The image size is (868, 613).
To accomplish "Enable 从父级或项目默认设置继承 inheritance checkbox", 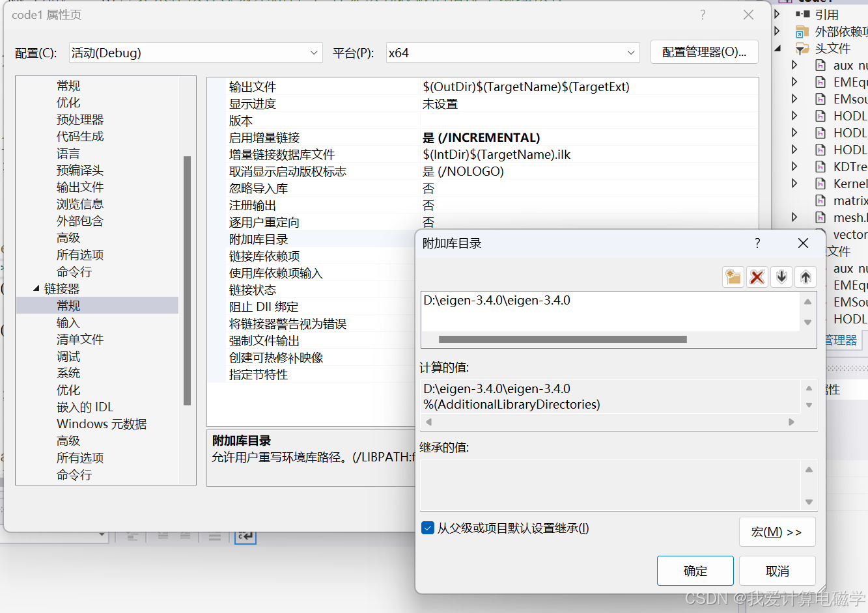I will [x=428, y=528].
